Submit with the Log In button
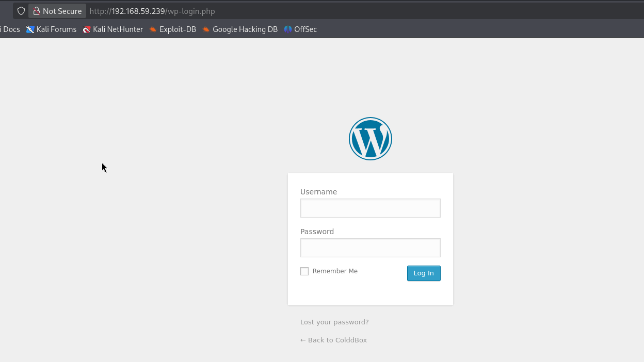Image resolution: width=644 pixels, height=362 pixels. [424, 273]
